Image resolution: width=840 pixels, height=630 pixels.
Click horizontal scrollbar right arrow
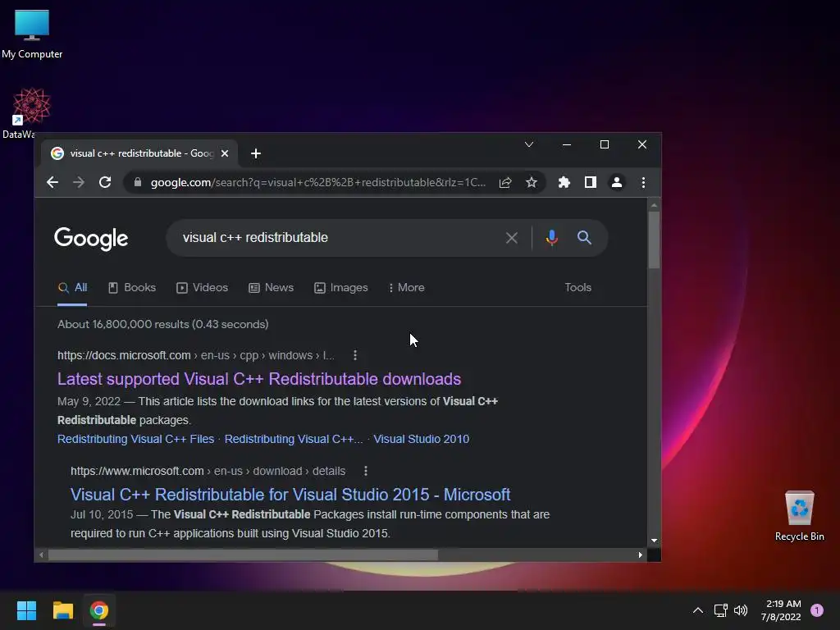coord(640,555)
